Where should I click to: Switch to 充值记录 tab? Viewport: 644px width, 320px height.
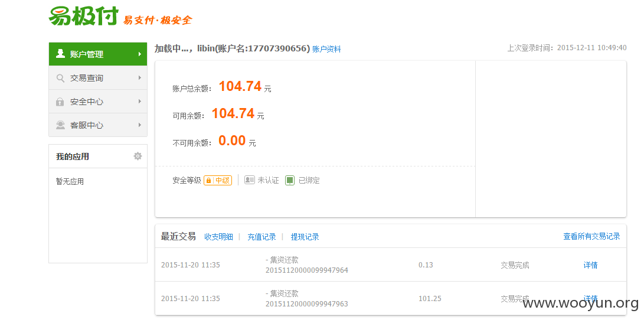coord(261,237)
